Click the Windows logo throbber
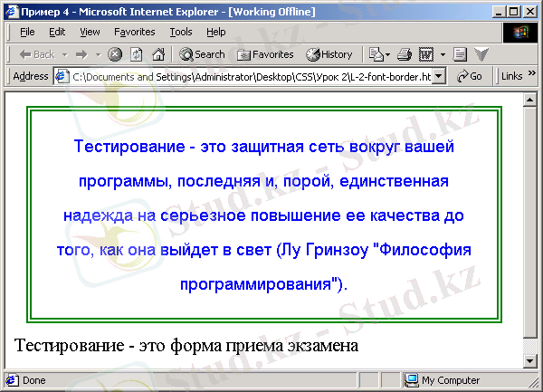This screenshot has height=392, width=543. [x=520, y=33]
